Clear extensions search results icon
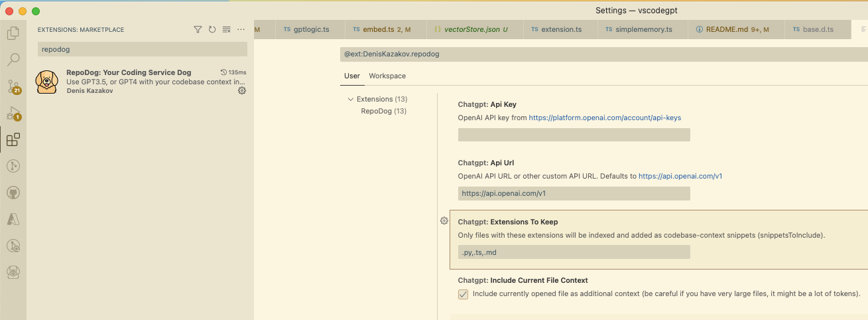 click(x=227, y=29)
